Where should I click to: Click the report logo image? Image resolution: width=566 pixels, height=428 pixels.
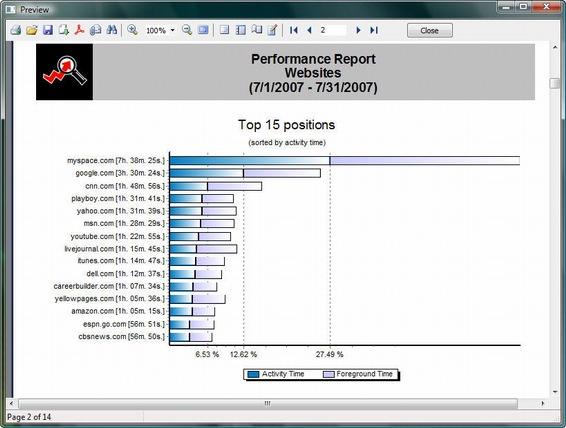(x=65, y=72)
